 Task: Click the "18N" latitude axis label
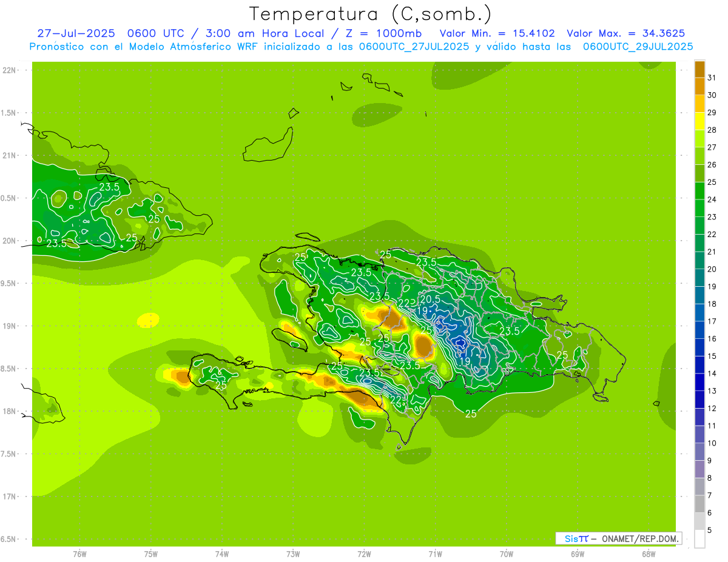8,411
